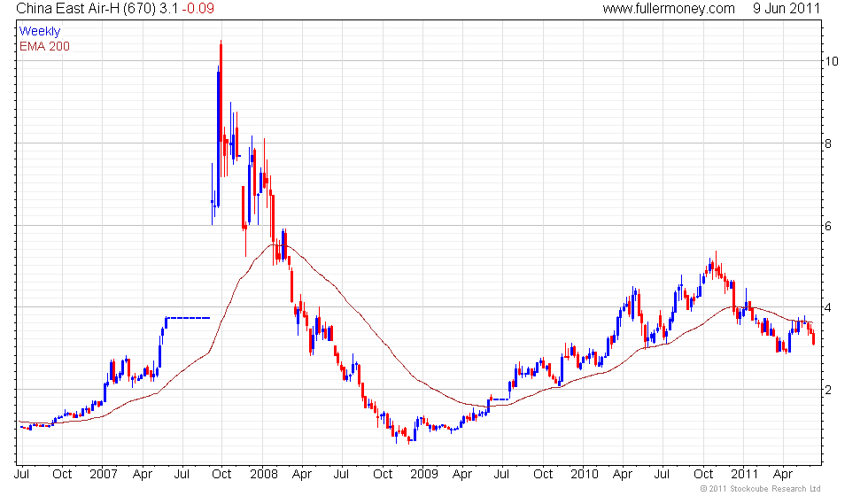Click the y-axis label "2"
This screenshot has height=496, width=868.
(x=828, y=391)
